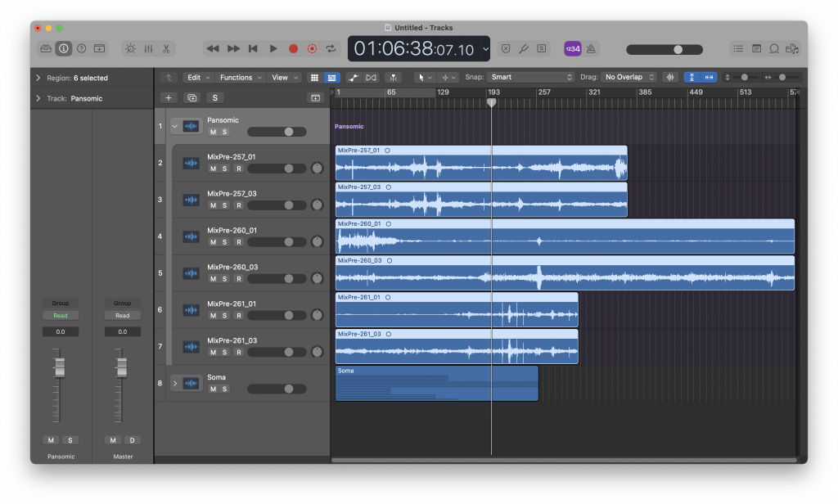Click the global Solo S button
Image resolution: width=838 pixels, height=504 pixels.
click(215, 98)
